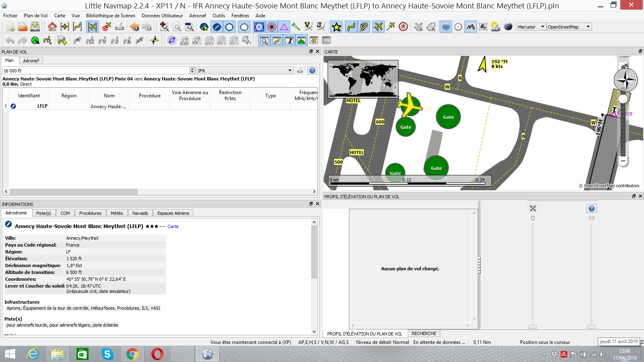Viewport: 644px width, 362px height.
Task: Open flight plan with orange folder icon
Action: click(23, 27)
